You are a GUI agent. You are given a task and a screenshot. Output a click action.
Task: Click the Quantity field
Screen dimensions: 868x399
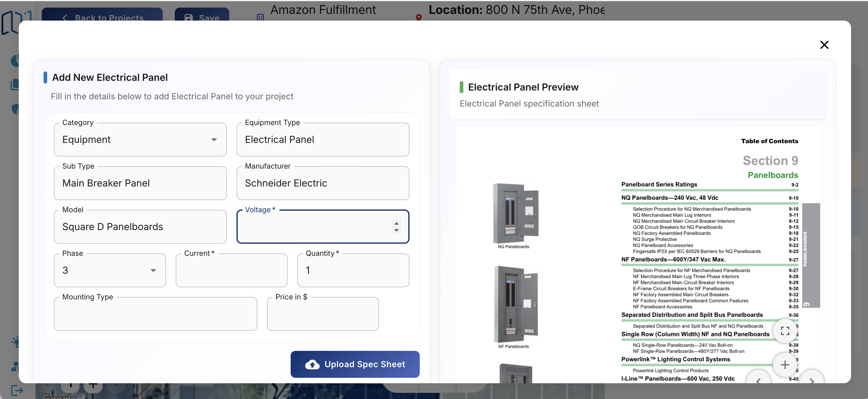pos(353,271)
